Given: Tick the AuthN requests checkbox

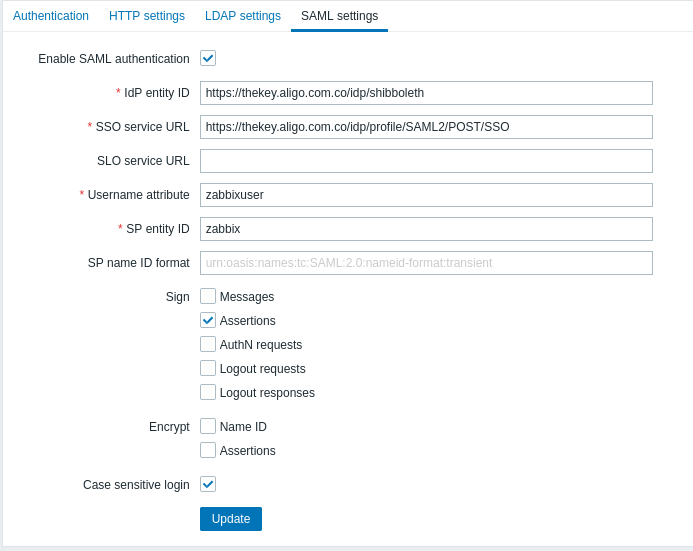Looking at the screenshot, I should (x=208, y=344).
